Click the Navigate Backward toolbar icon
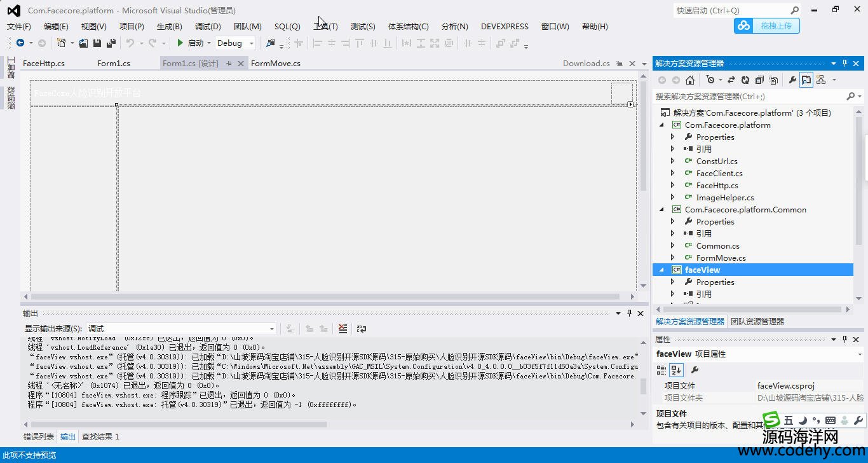 coord(20,43)
